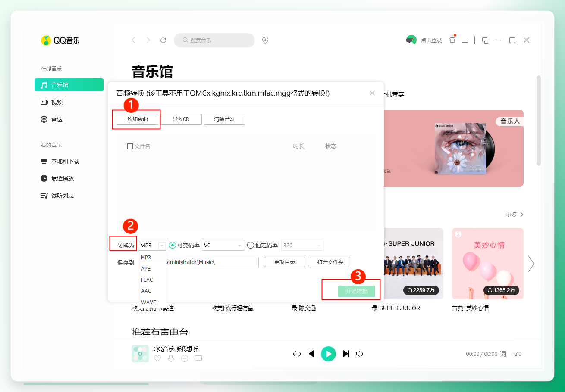The width and height of the screenshot is (565, 392).
Task: Open the skin theme icon in the top bar
Action: pyautogui.click(x=452, y=40)
